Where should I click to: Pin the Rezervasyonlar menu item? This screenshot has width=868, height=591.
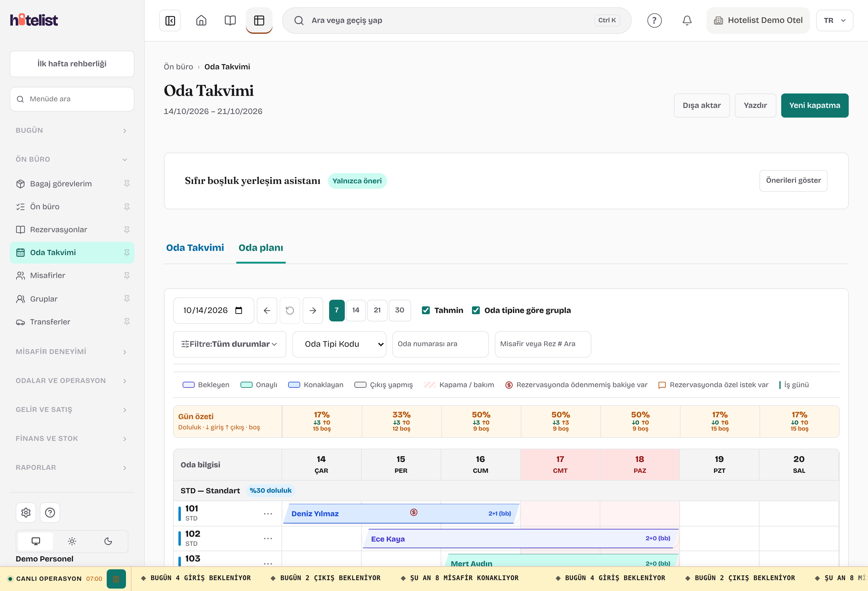pyautogui.click(x=127, y=229)
